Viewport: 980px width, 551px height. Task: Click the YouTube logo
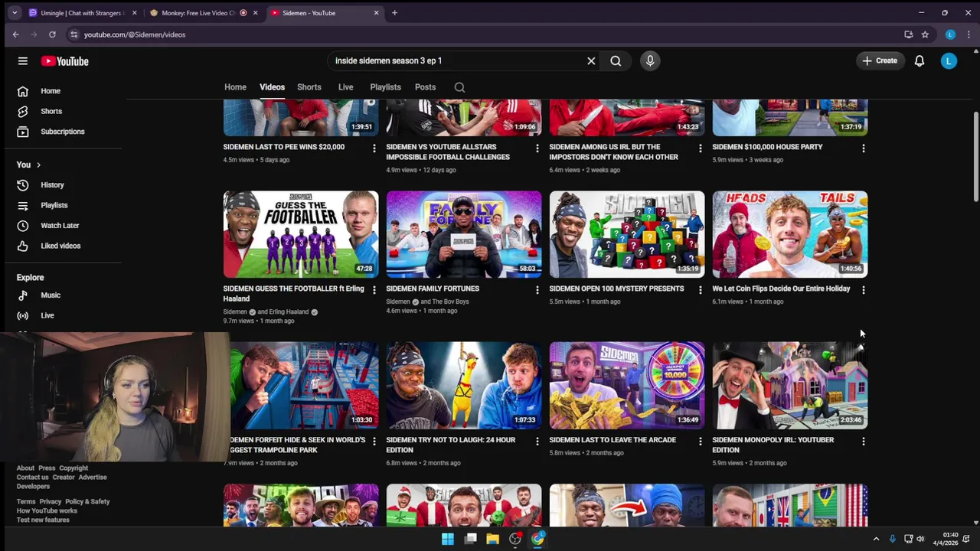point(65,61)
